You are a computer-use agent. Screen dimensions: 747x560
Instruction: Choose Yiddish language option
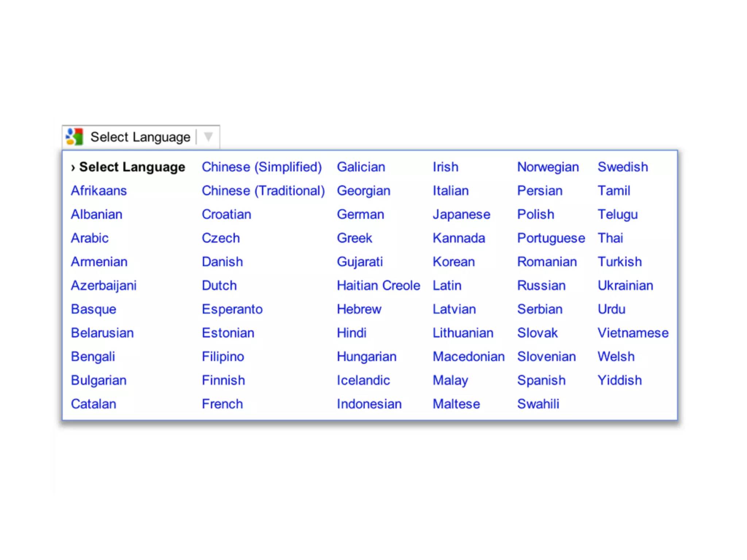[x=619, y=380]
